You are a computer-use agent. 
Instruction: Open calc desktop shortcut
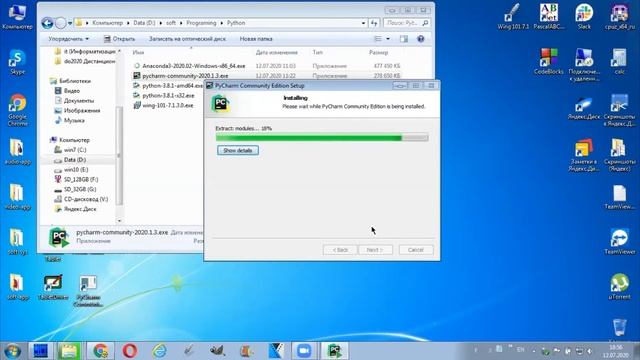click(x=619, y=61)
